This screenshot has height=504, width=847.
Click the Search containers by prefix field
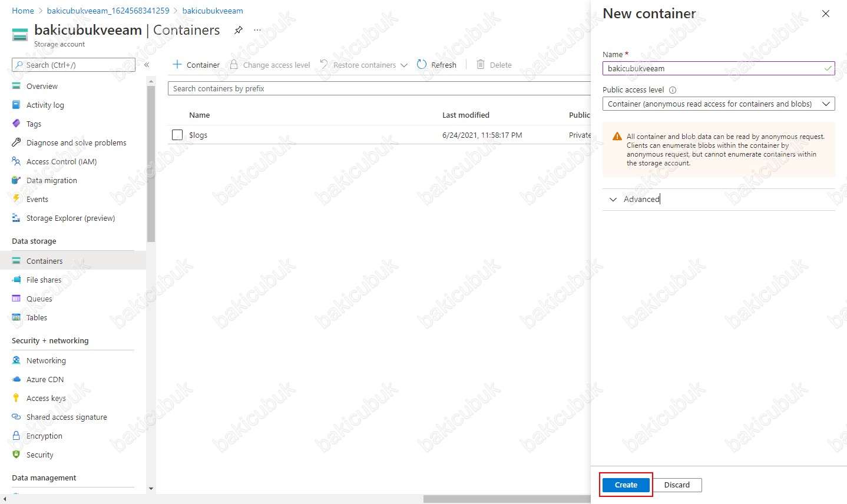point(379,88)
